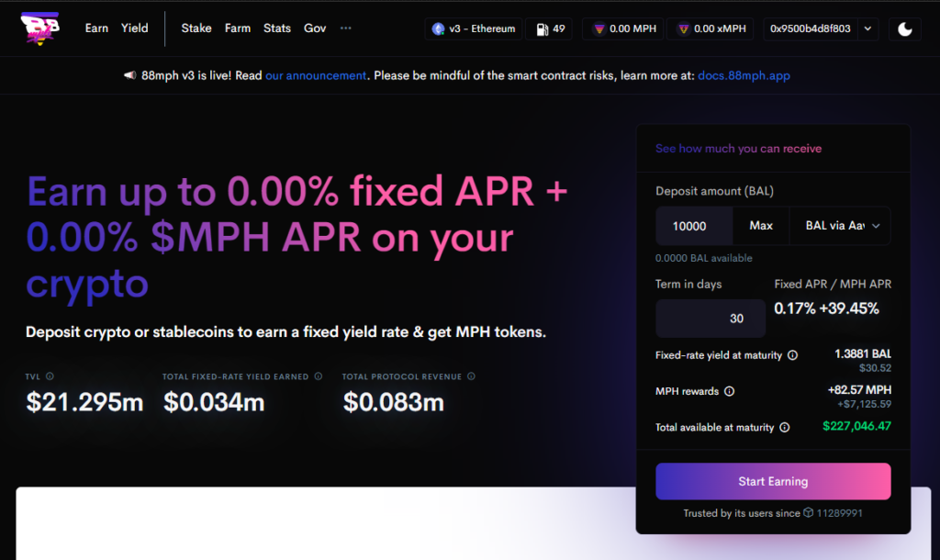Click the Total Fixed-Rate Yield Earned info icon

coord(319,375)
